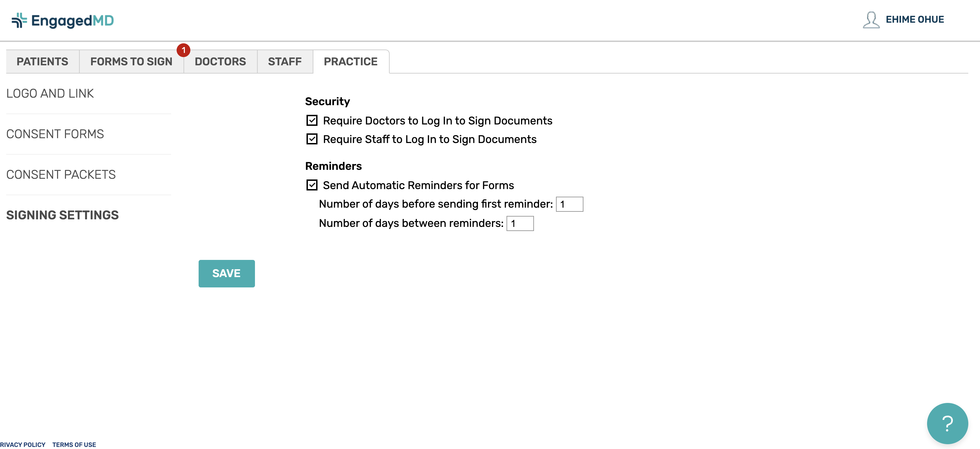This screenshot has width=980, height=449.
Task: Select the Practice tab
Action: (350, 61)
